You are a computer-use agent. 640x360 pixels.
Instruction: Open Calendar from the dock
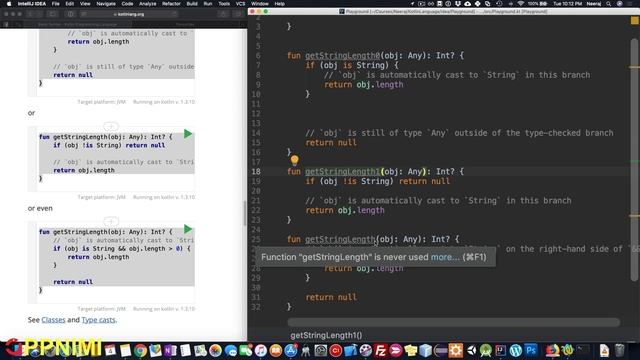(110, 350)
